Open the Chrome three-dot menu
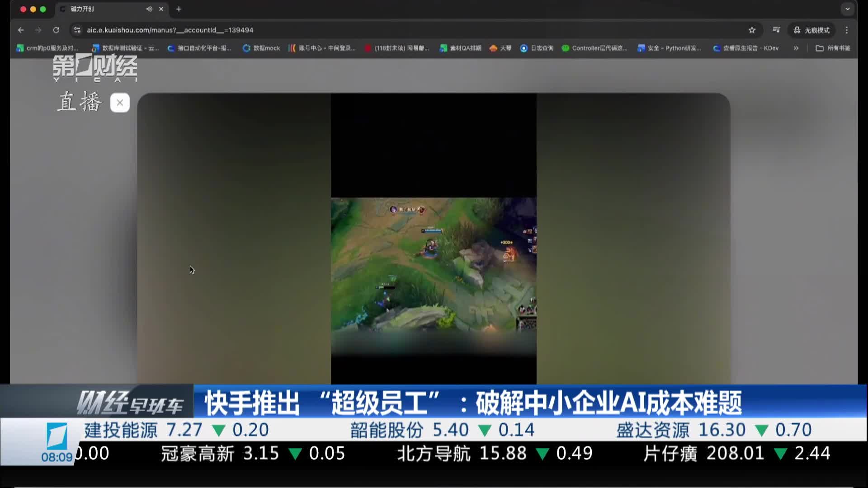 pos(847,30)
